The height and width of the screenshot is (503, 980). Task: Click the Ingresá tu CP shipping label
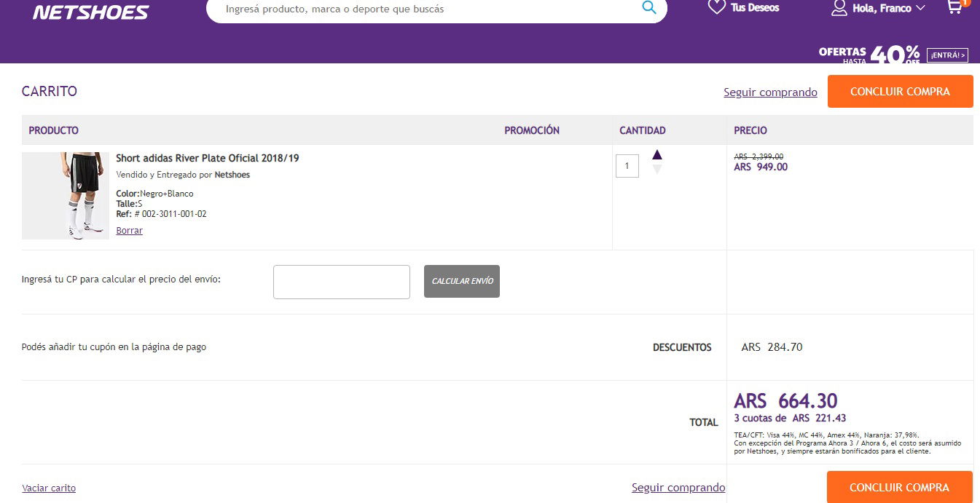tap(121, 279)
